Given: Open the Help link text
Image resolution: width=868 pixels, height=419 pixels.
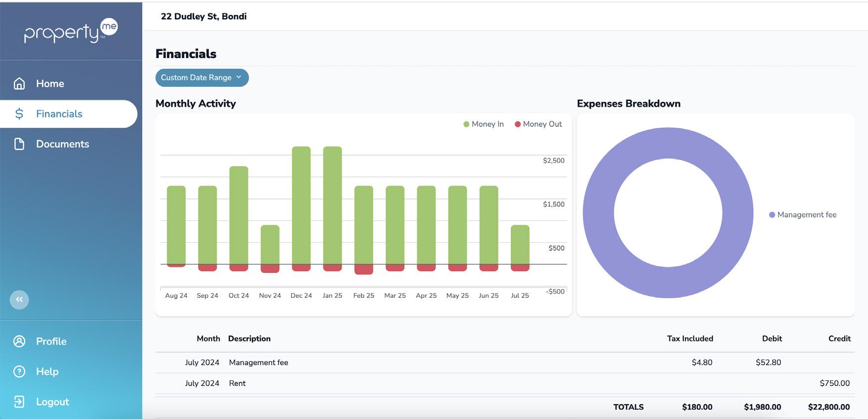Looking at the screenshot, I should tap(47, 371).
